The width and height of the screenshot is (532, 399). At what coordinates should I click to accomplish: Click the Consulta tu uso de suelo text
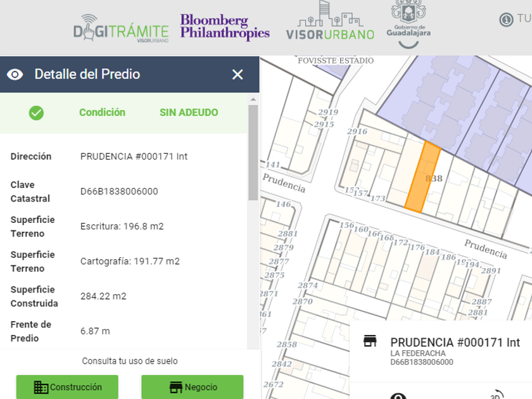130,361
